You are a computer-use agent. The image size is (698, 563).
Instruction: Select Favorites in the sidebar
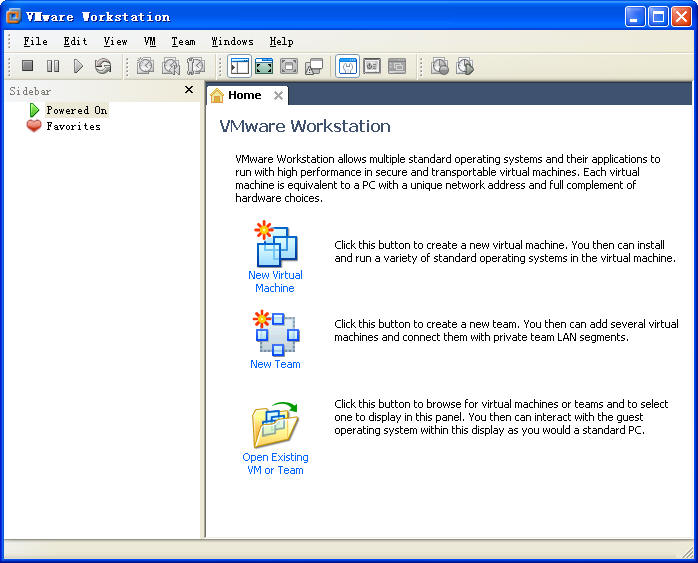coord(73,126)
